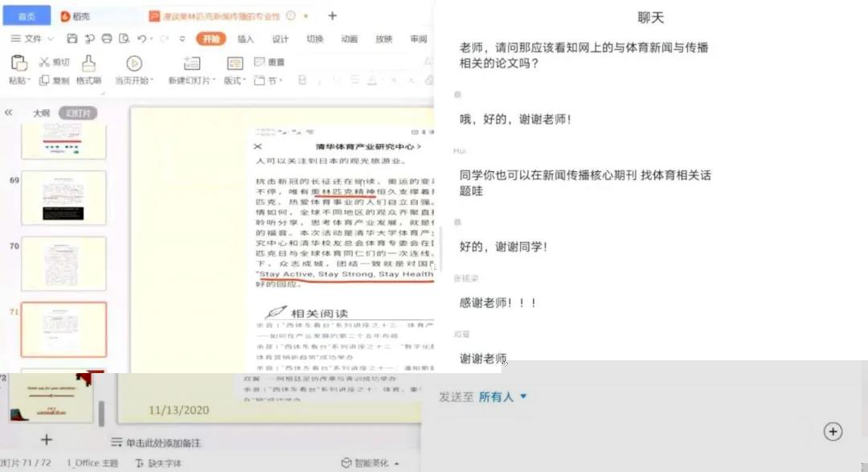The height and width of the screenshot is (472, 868).
Task: Select the 开始 ribbon tab
Action: (211, 39)
